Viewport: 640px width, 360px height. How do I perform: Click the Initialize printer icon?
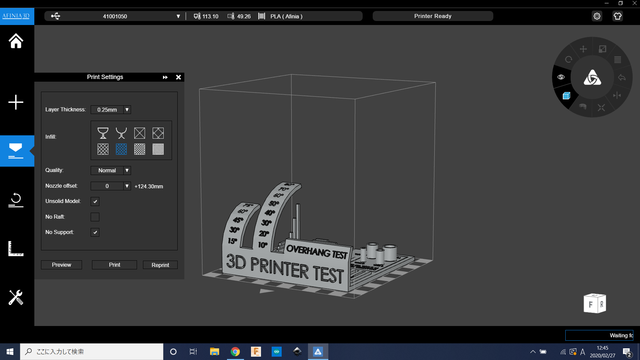(x=16, y=200)
